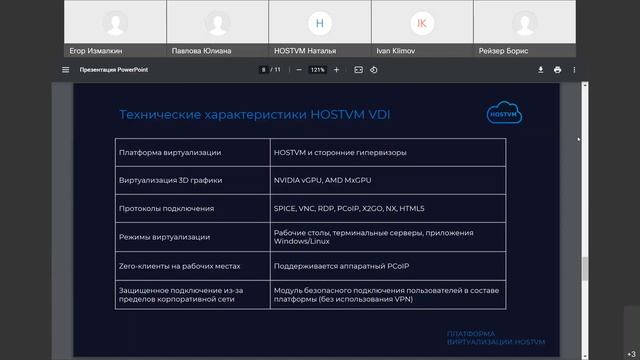Download the presentation PDF
This screenshot has height=360, width=640.
coord(540,70)
